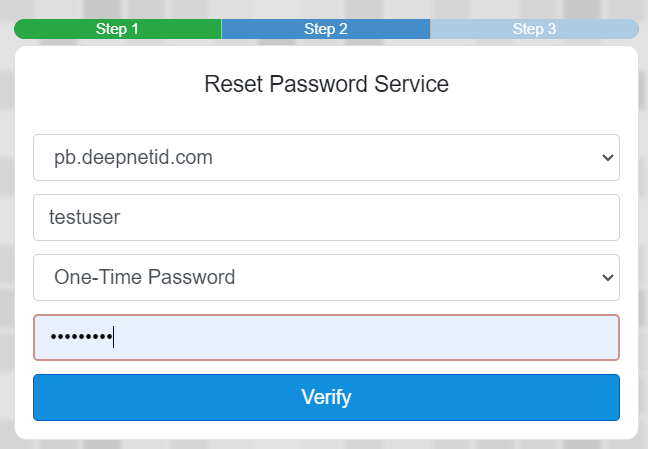Click the Step 1 progress segment
The height and width of the screenshot is (449, 648).
[x=118, y=29]
